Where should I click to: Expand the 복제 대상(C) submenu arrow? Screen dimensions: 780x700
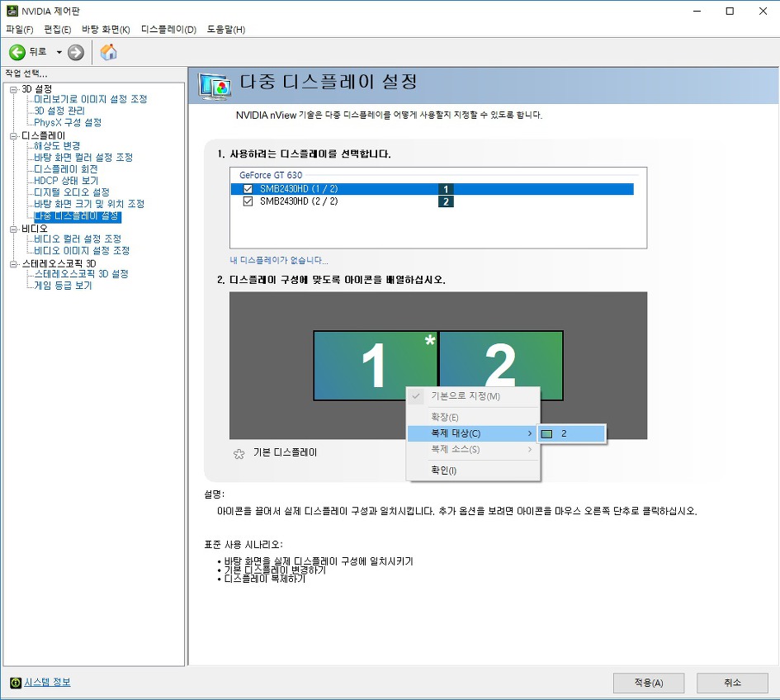pos(530,434)
